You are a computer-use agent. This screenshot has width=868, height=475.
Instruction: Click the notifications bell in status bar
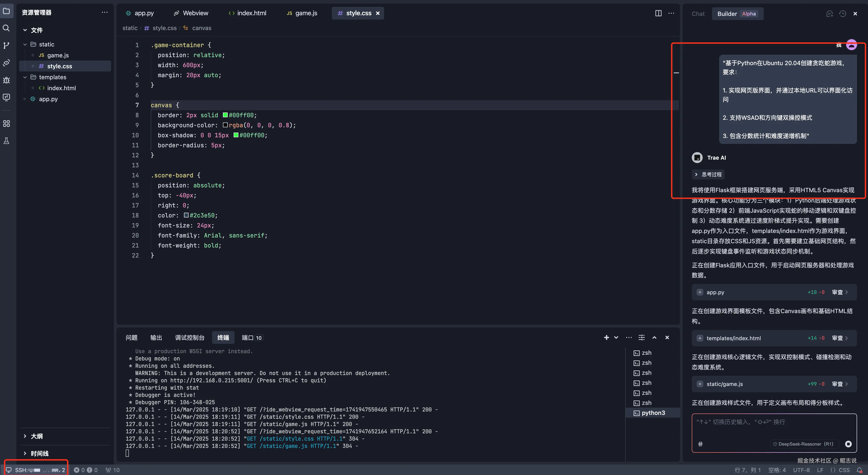pyautogui.click(x=860, y=470)
